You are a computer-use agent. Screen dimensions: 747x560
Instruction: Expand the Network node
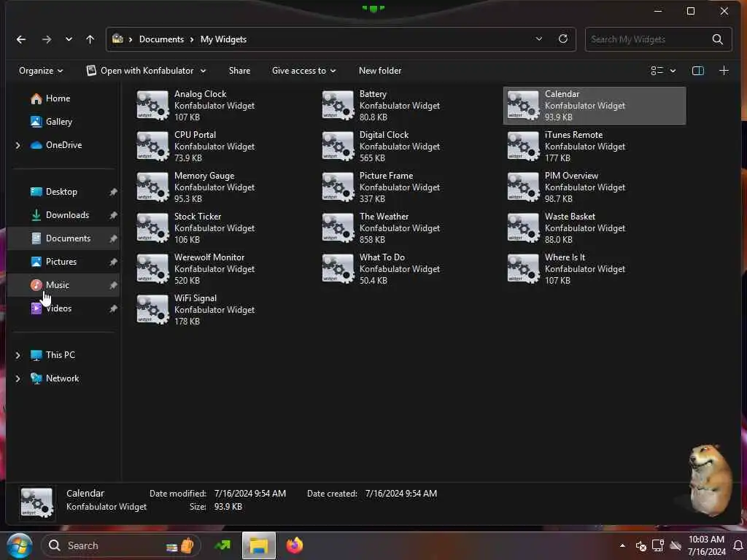tap(18, 378)
